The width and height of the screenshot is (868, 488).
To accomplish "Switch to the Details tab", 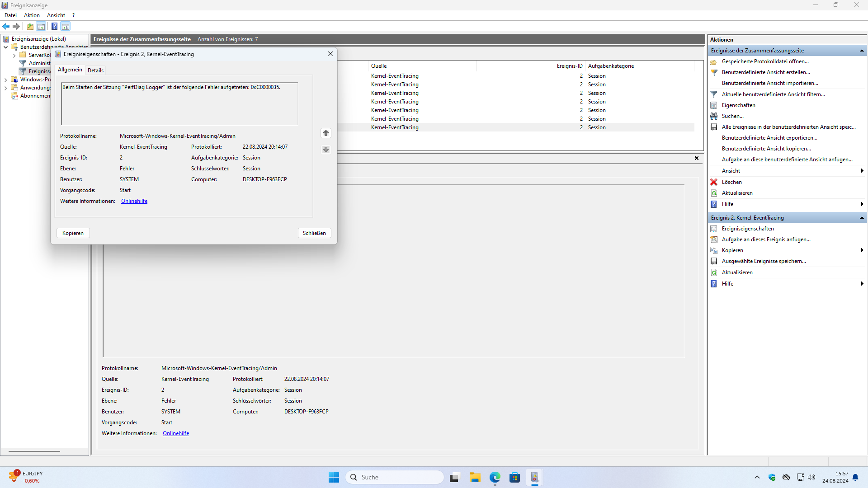I will click(95, 70).
